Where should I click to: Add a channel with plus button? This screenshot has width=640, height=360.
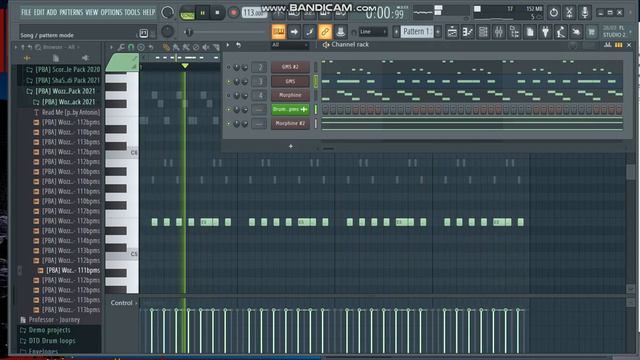[291, 146]
